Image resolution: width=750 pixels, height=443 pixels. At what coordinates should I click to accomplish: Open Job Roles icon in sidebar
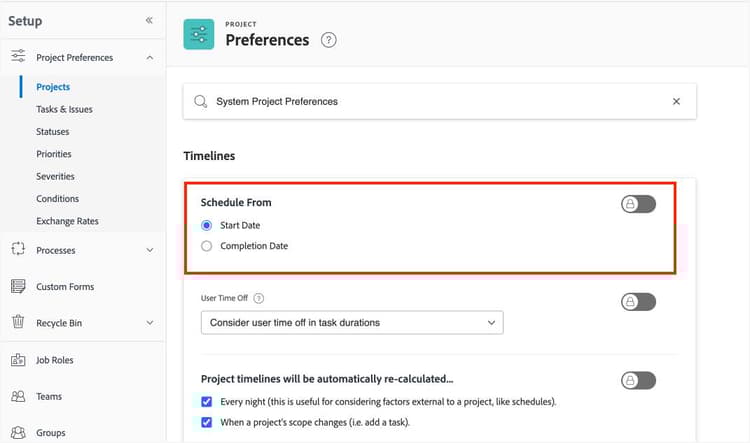pos(18,360)
